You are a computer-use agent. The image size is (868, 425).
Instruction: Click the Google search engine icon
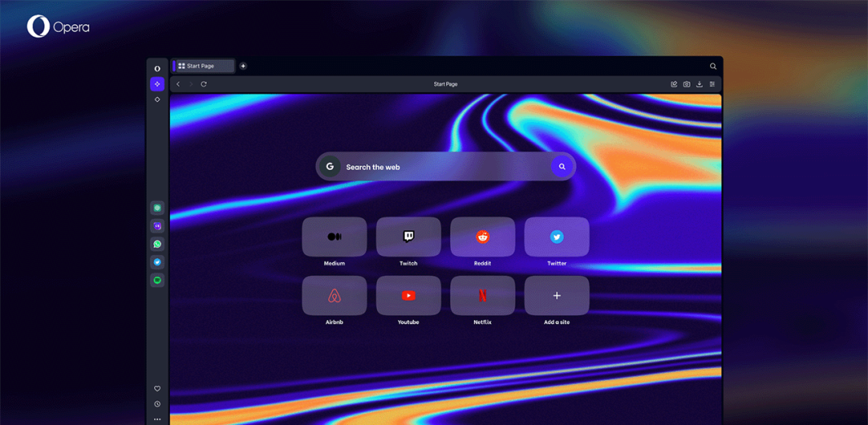pyautogui.click(x=330, y=166)
